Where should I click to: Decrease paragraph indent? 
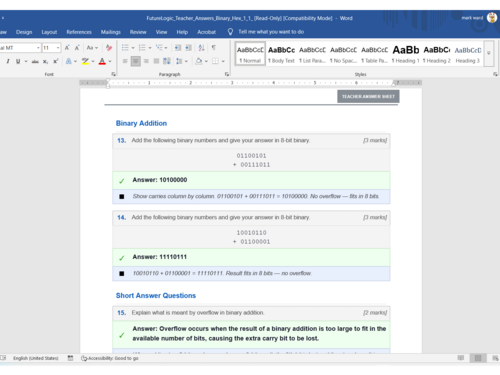coord(178,48)
